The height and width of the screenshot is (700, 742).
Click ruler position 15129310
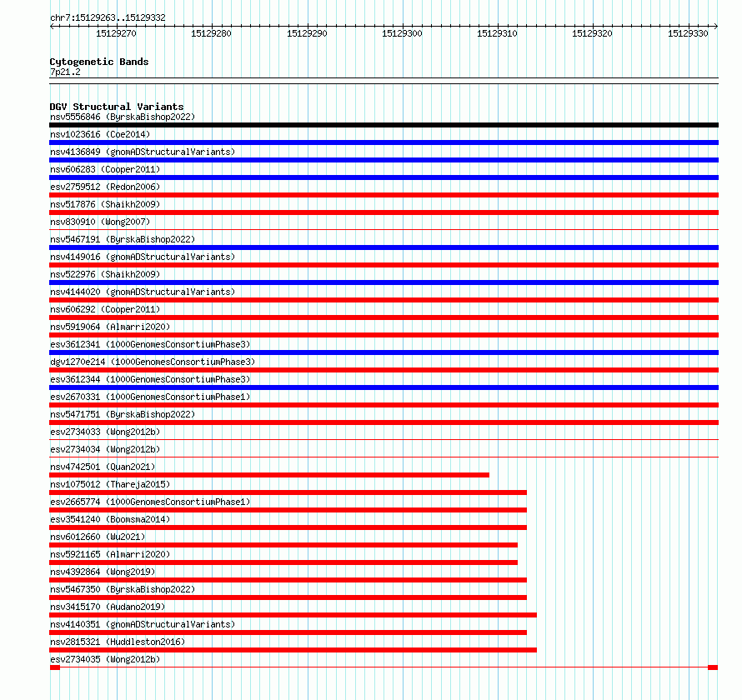497,33
